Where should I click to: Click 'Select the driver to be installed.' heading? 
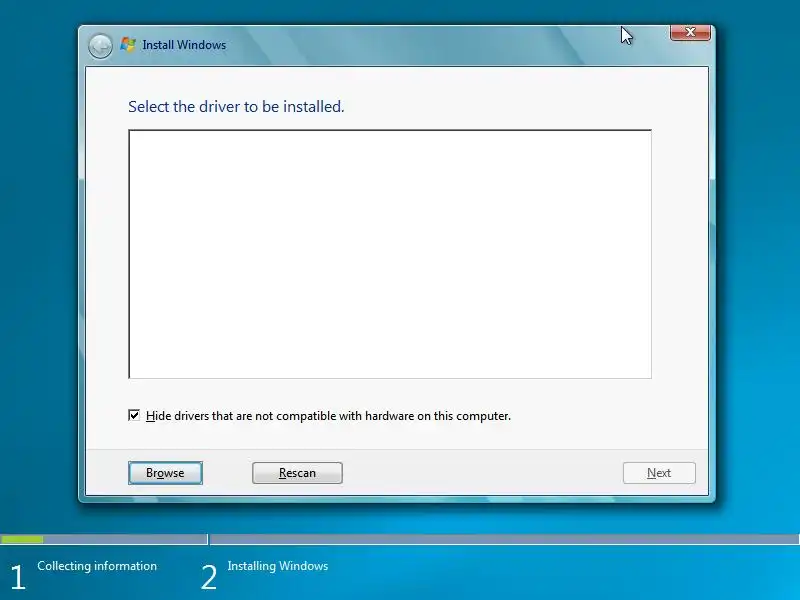[236, 107]
